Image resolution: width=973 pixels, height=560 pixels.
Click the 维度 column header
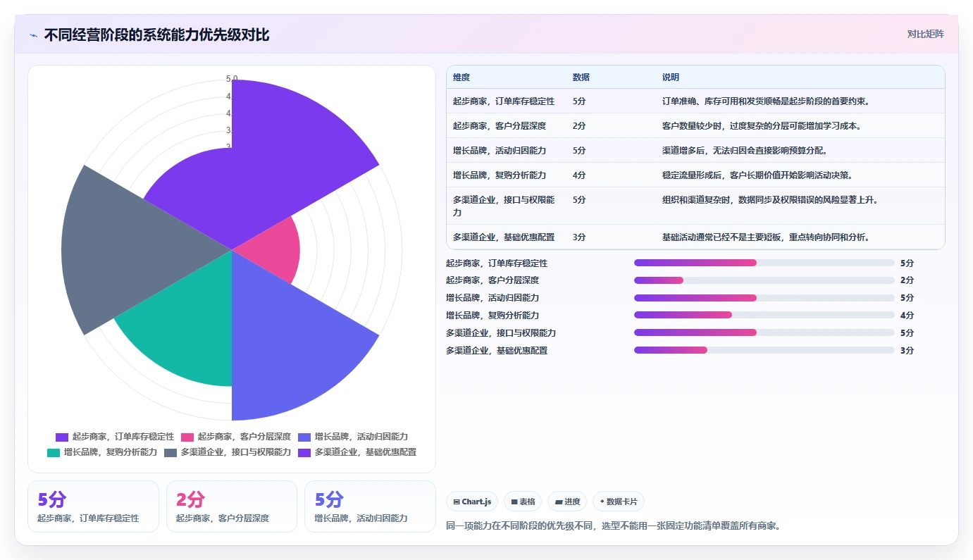(461, 77)
